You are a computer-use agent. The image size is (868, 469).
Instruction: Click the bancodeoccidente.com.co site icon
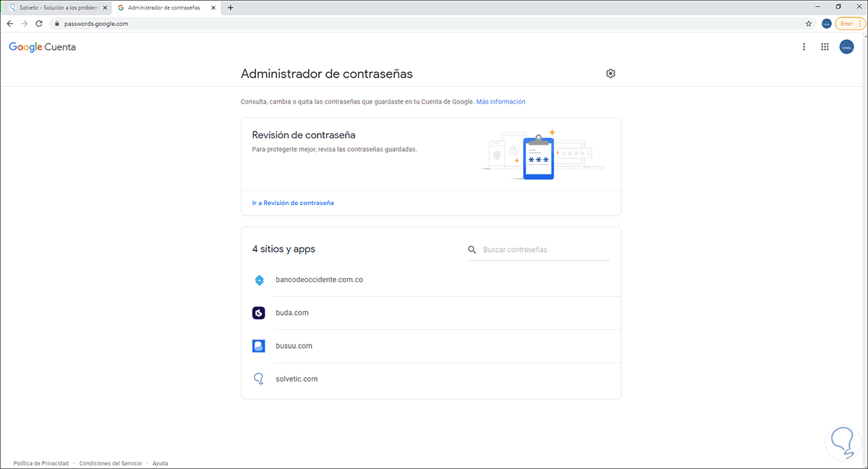pos(259,280)
